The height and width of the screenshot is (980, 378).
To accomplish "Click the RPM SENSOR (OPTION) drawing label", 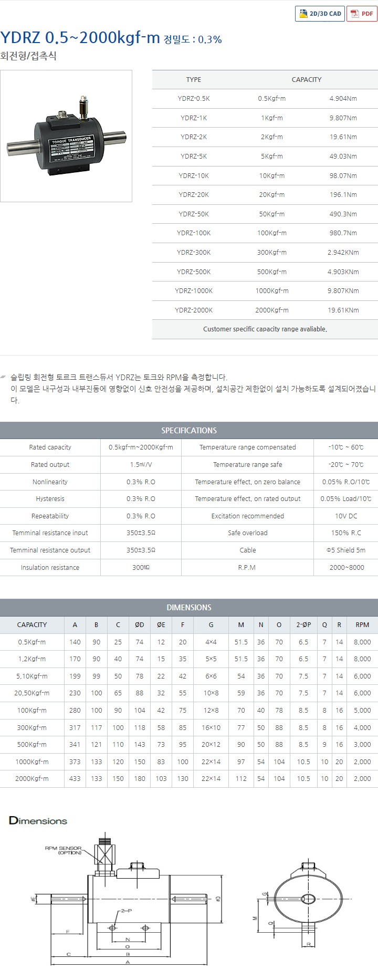I will point(64,850).
